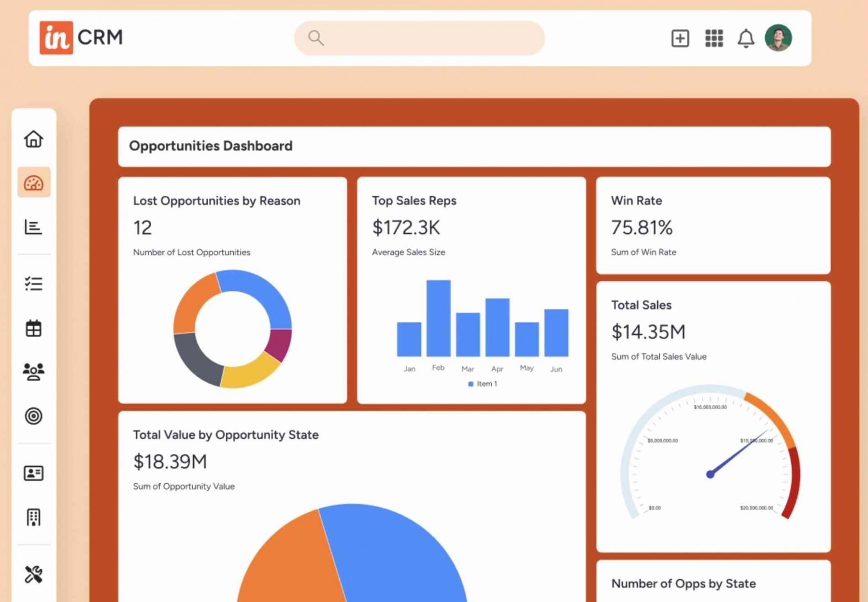
Task: Open the people group sidebar icon
Action: click(33, 372)
